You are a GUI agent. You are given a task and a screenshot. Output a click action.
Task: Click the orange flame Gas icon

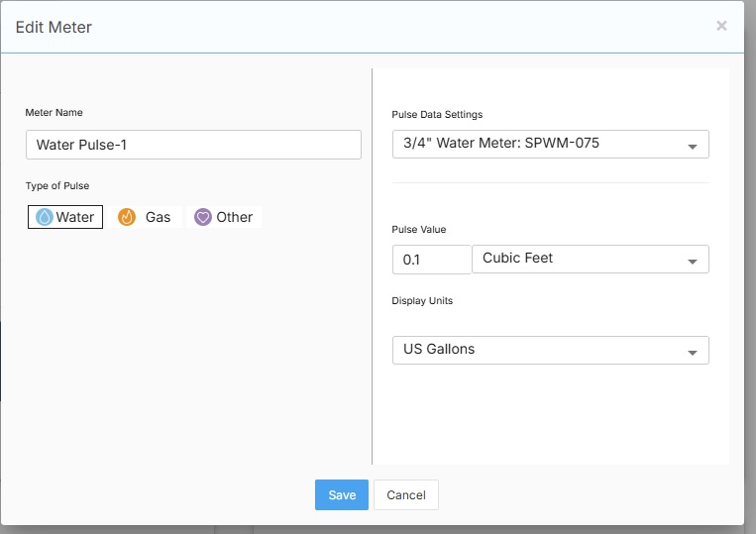tap(127, 217)
